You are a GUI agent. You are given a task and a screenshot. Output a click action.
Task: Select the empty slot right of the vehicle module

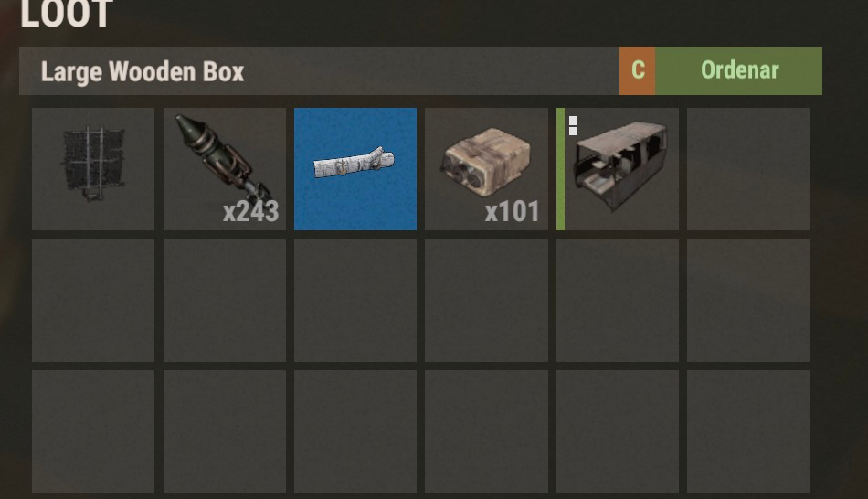click(748, 169)
